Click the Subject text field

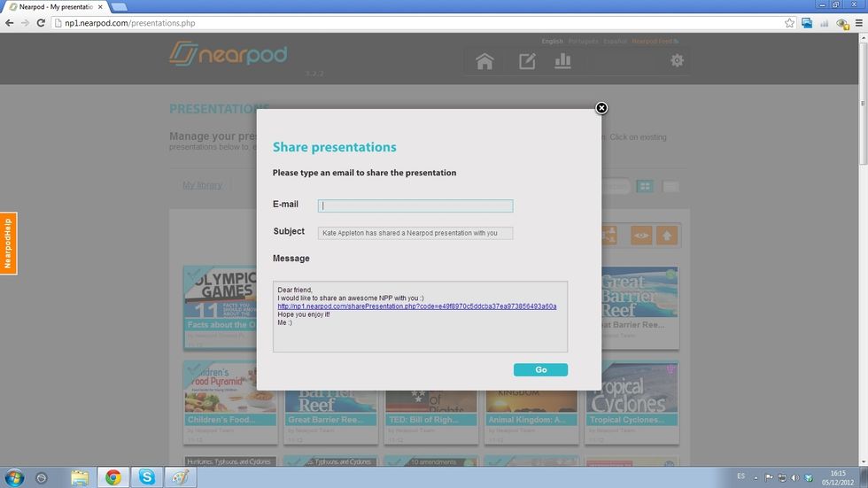(x=415, y=233)
